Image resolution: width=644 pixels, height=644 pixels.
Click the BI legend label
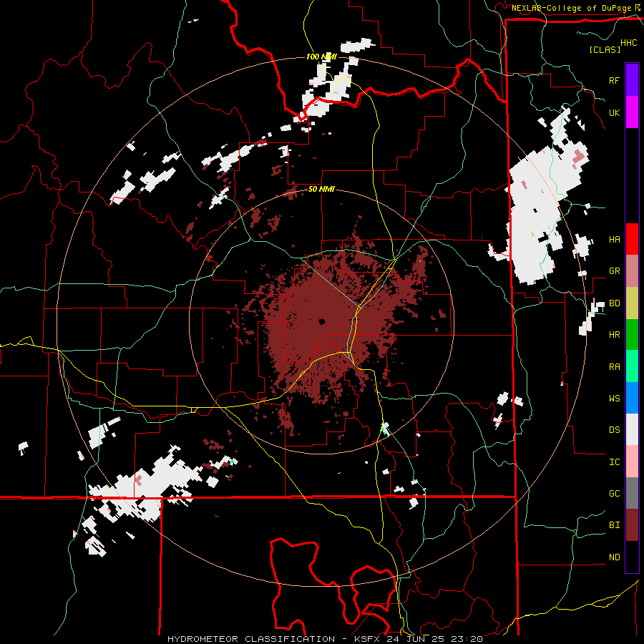pos(614,525)
